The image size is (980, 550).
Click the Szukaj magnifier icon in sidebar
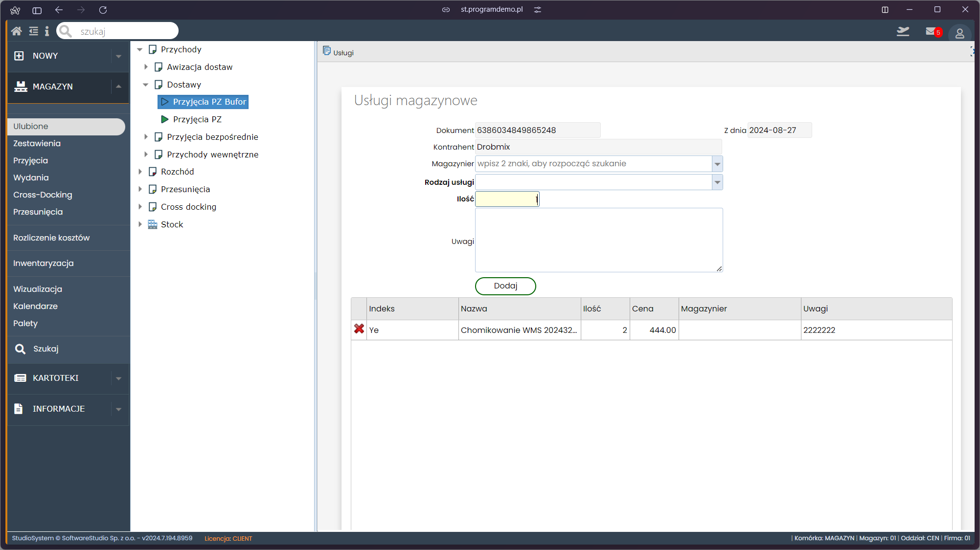click(x=20, y=349)
